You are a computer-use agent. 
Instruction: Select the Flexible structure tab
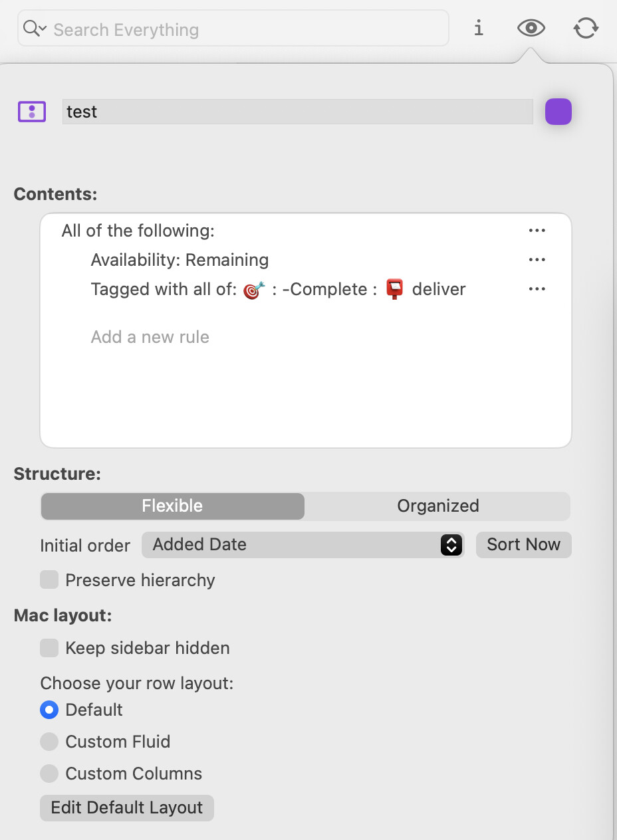point(172,506)
